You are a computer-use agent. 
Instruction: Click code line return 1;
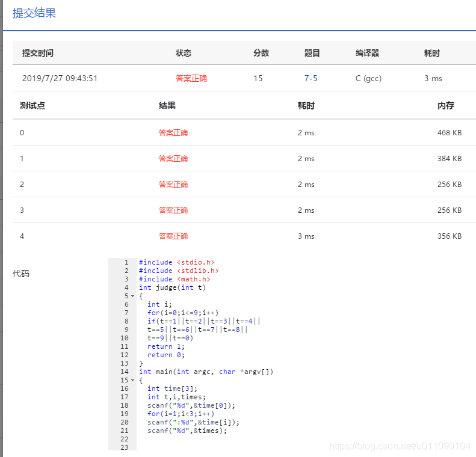point(166,346)
